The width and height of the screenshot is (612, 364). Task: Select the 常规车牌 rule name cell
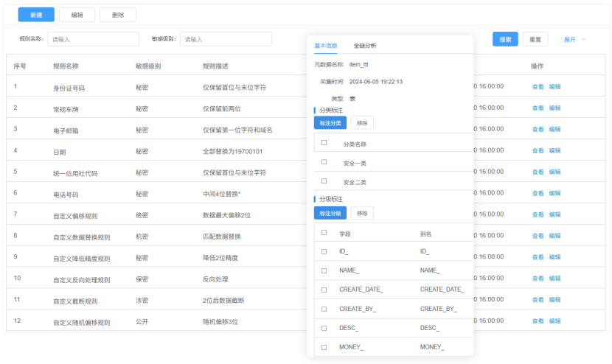pos(66,110)
